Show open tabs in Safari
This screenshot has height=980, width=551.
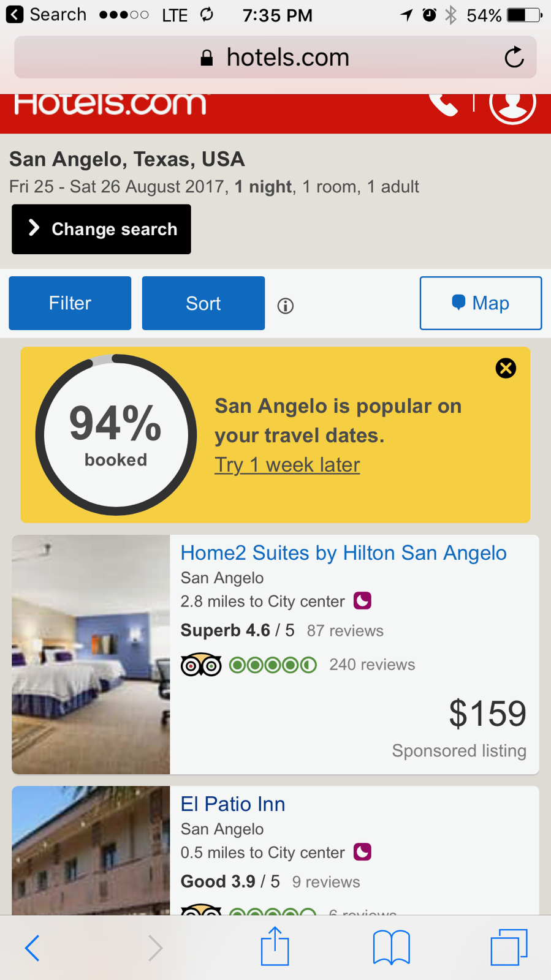[x=509, y=947]
